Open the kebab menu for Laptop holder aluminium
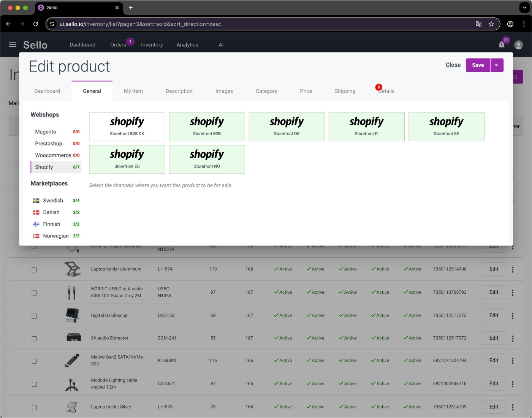The height and width of the screenshot is (418, 532). (x=513, y=269)
